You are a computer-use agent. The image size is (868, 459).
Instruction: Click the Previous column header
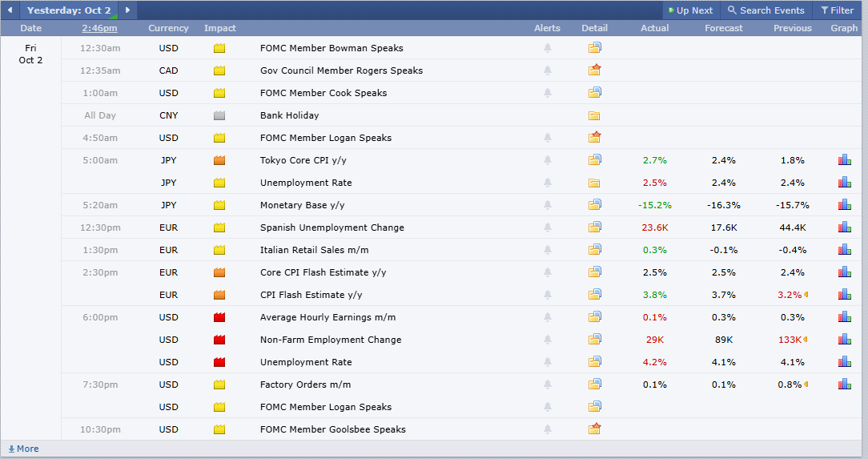click(792, 28)
